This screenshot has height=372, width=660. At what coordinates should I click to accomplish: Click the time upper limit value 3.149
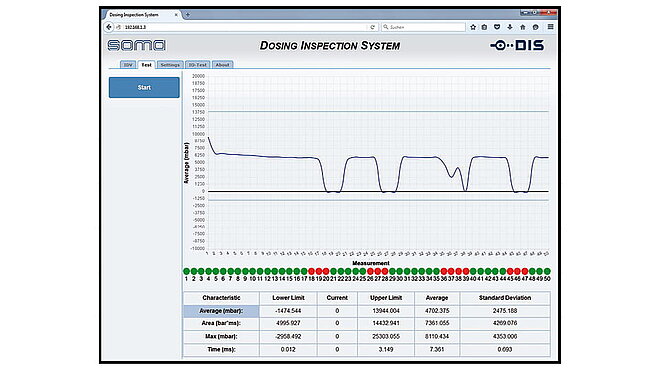tap(386, 349)
